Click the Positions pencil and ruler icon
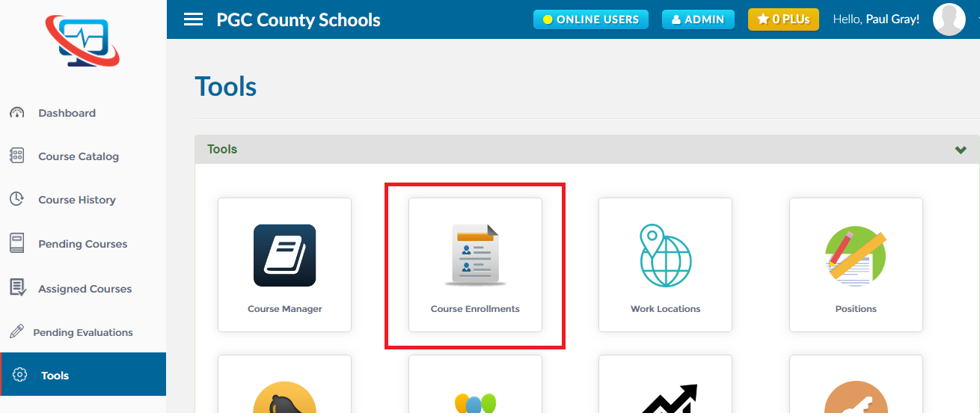This screenshot has width=980, height=419. (x=856, y=256)
